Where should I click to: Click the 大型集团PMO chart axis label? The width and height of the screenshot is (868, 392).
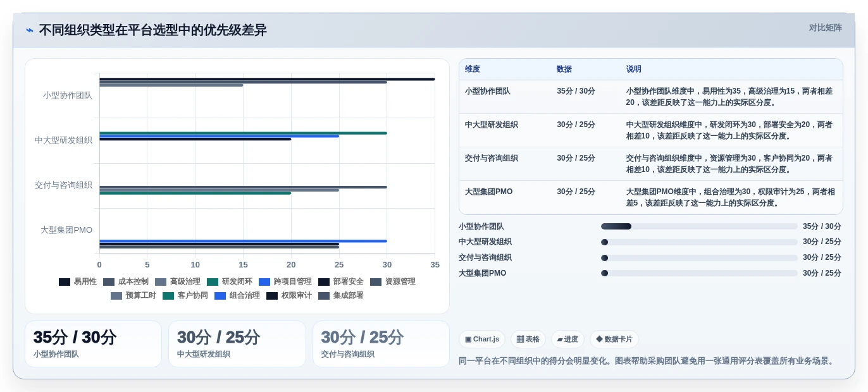pos(66,230)
